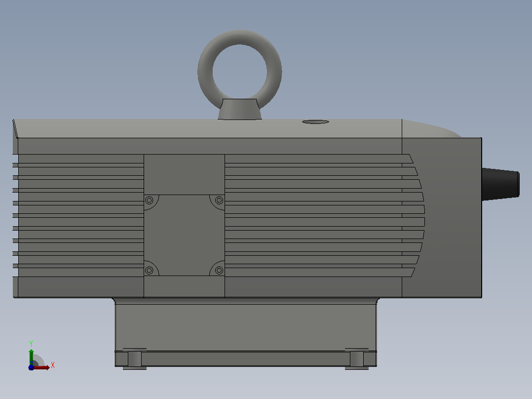Select the black protruding shaft on the right end
Image resolution: width=532 pixels, height=399 pixels.
[500, 184]
